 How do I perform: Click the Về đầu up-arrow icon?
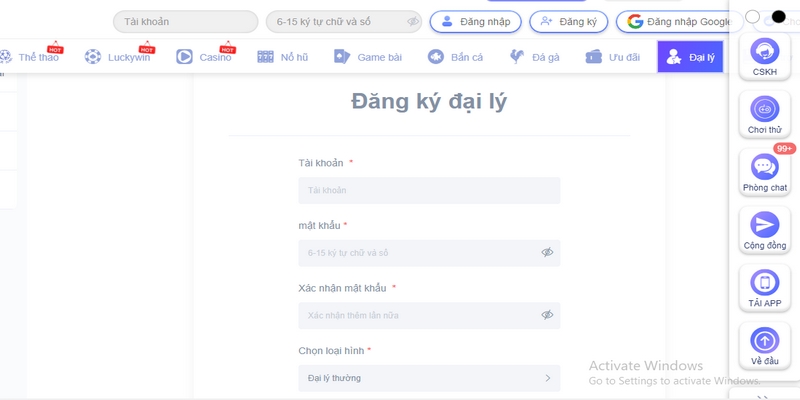764,340
